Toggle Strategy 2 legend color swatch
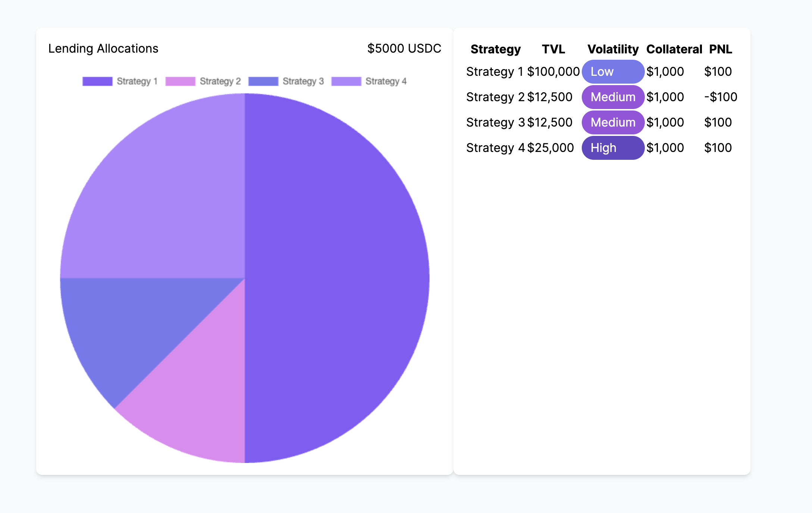This screenshot has width=812, height=513. pyautogui.click(x=180, y=81)
